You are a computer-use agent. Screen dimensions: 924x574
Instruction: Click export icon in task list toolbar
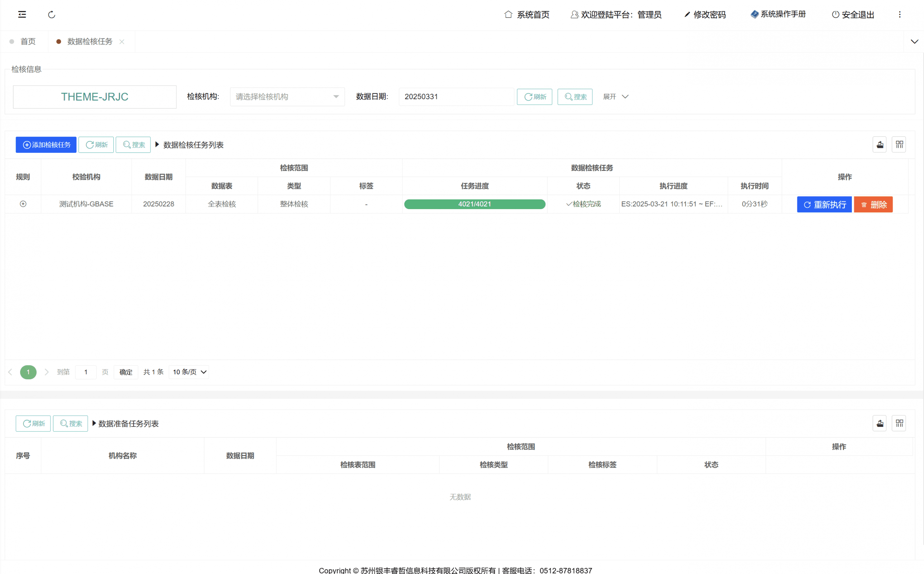[x=879, y=145]
